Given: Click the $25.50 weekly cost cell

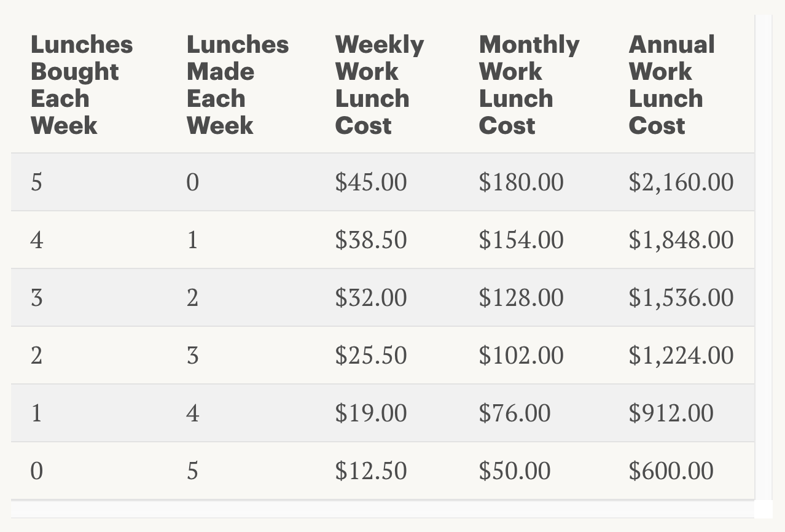Looking at the screenshot, I should pos(370,355).
